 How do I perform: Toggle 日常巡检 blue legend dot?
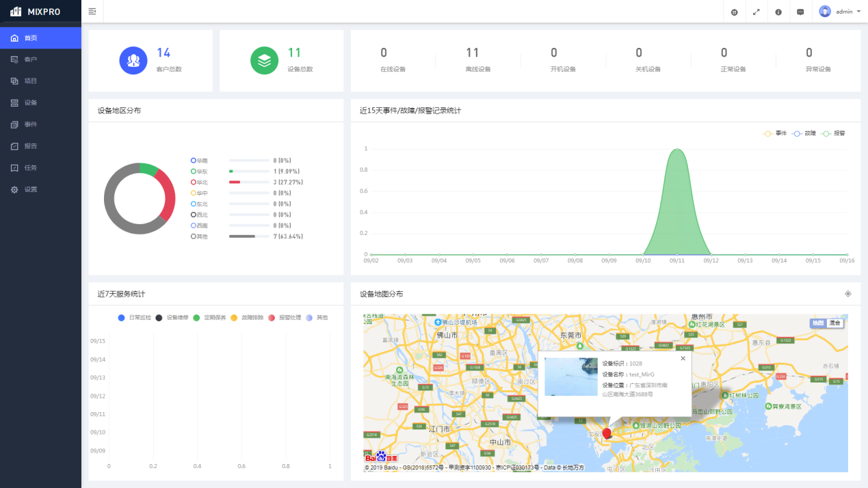tap(122, 318)
